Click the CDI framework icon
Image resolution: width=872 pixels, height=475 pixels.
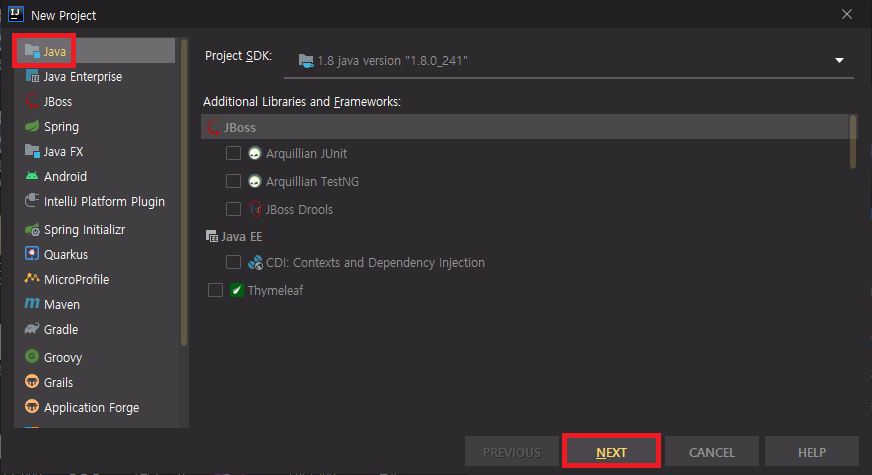point(255,263)
